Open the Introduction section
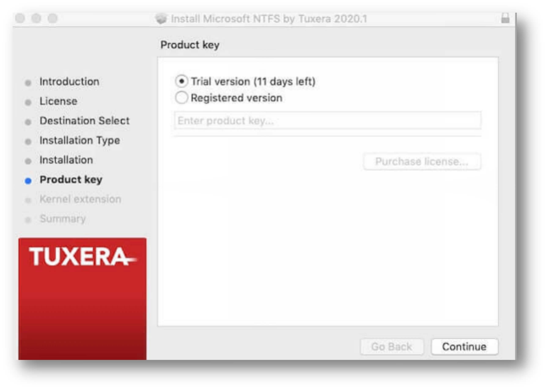The width and height of the screenshot is (549, 392). (69, 82)
